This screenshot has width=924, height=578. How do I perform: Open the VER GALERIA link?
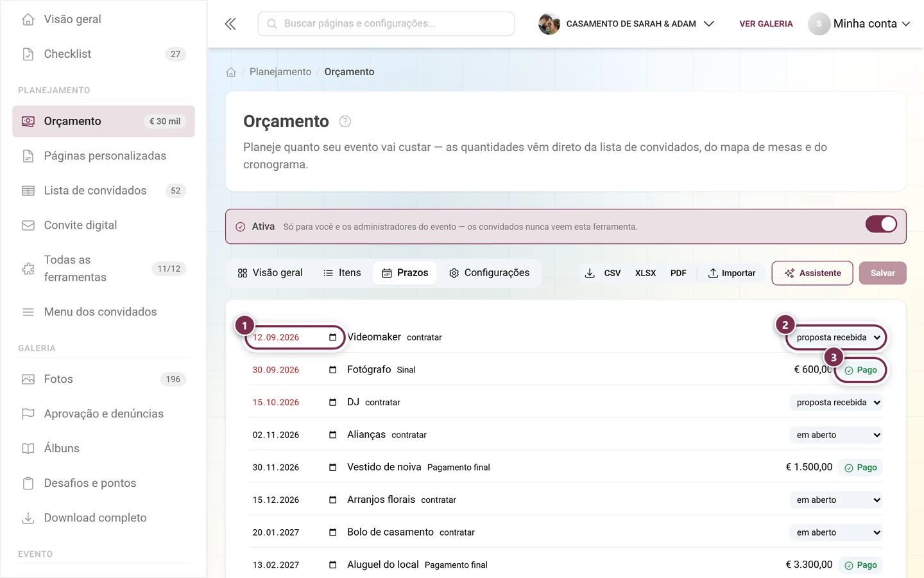(x=766, y=24)
